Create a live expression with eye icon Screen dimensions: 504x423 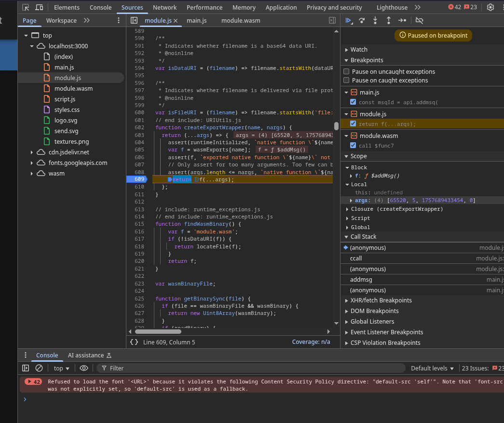click(x=84, y=368)
